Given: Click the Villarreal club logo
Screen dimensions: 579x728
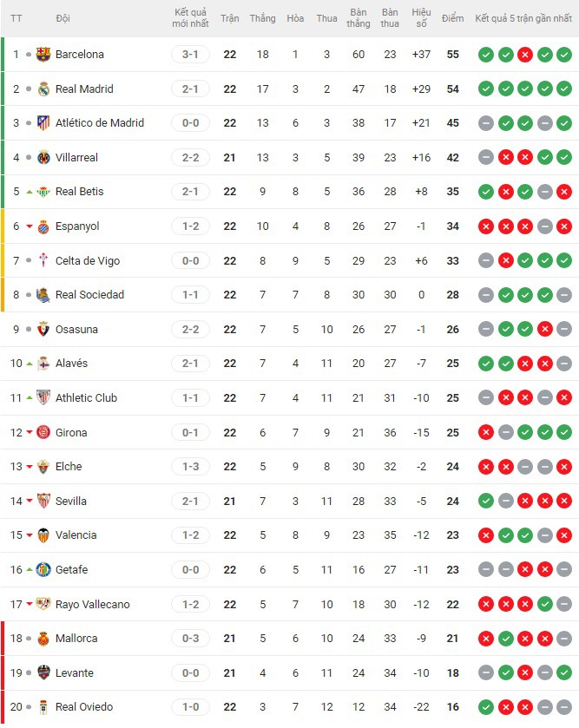Looking at the screenshot, I should coord(45,157).
